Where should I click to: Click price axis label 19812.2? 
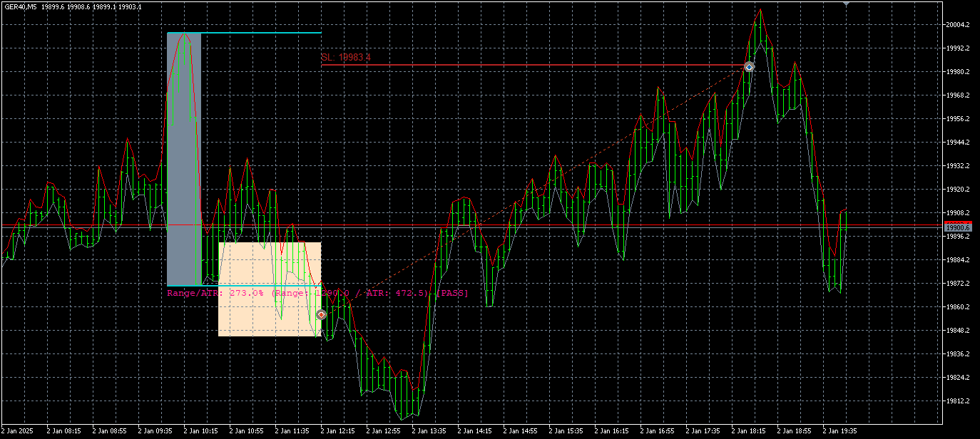(x=957, y=401)
